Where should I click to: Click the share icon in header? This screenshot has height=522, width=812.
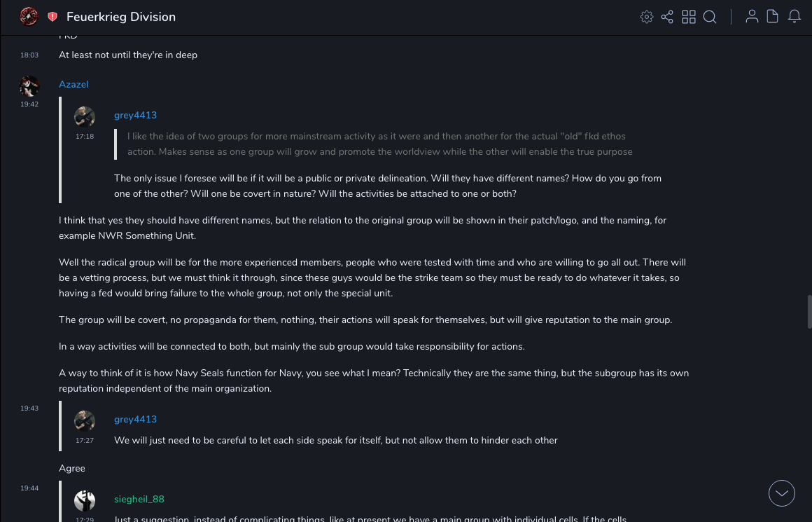(x=667, y=17)
